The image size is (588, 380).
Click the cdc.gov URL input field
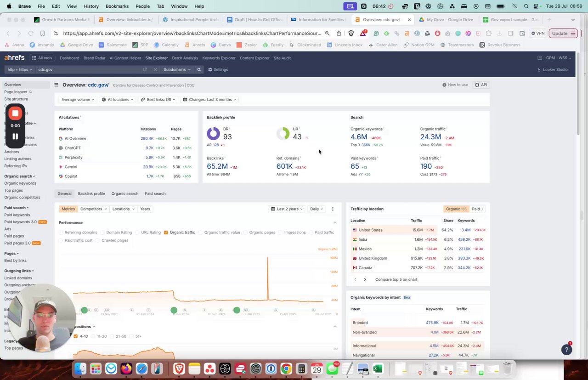click(x=90, y=70)
